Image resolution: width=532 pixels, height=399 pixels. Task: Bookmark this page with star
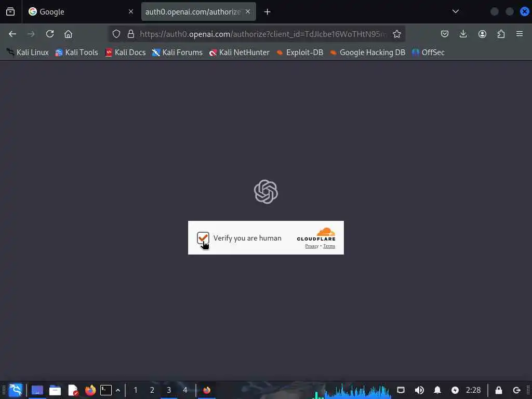[396, 34]
